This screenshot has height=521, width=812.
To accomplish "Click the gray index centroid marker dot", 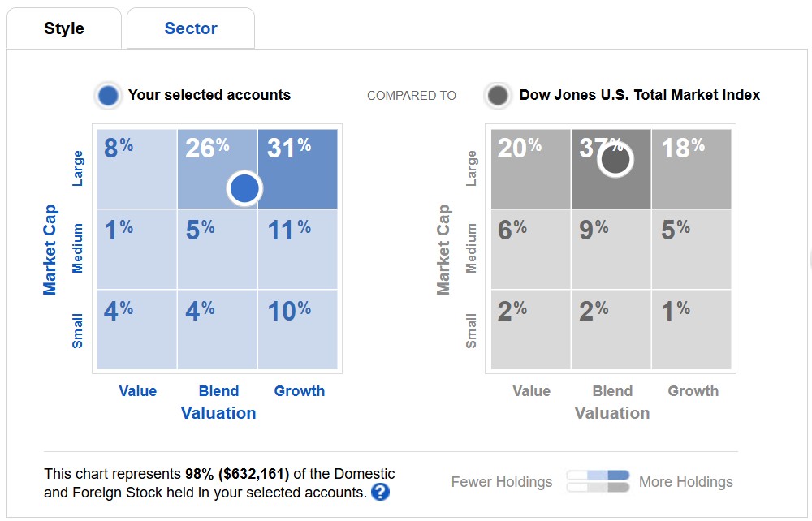I will coord(615,160).
